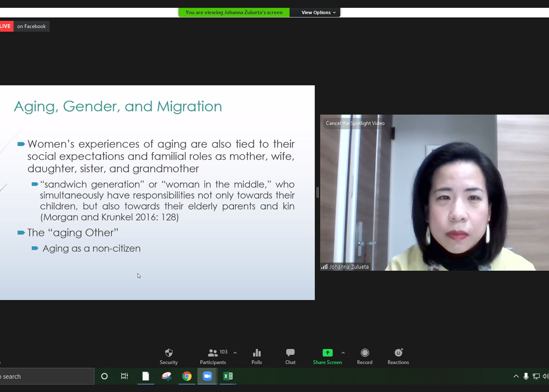Screen dimensions: 549x392
Task: Open Google Chrome from the taskbar
Action: pos(187,376)
